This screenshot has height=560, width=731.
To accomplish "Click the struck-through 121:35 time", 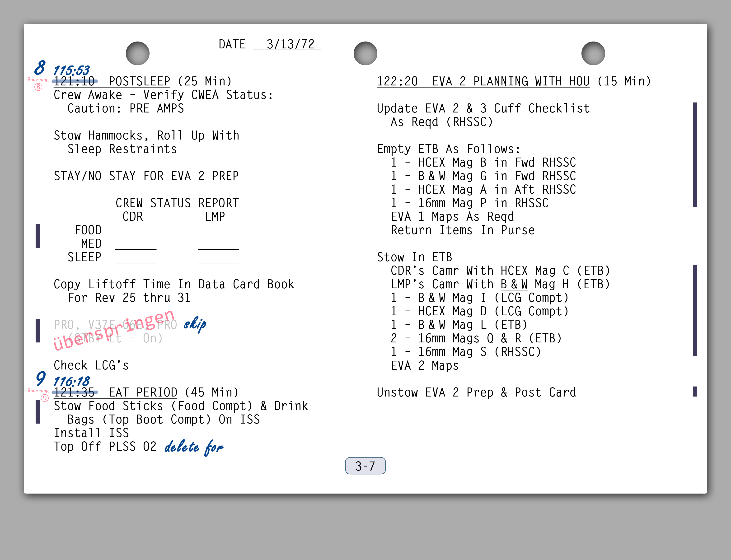I will tap(74, 392).
